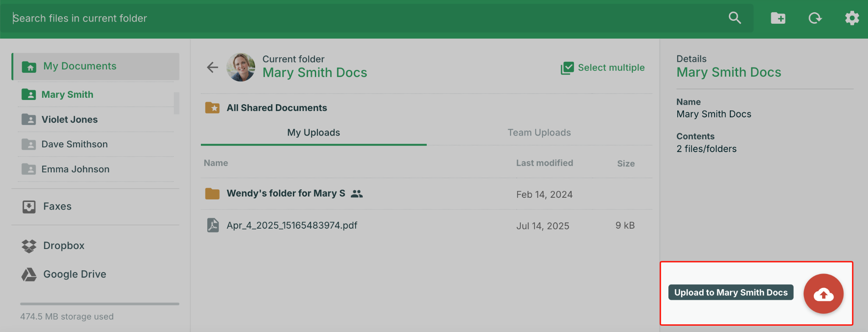The image size is (868, 332).
Task: Open the All Shared Documents folder
Action: point(276,108)
